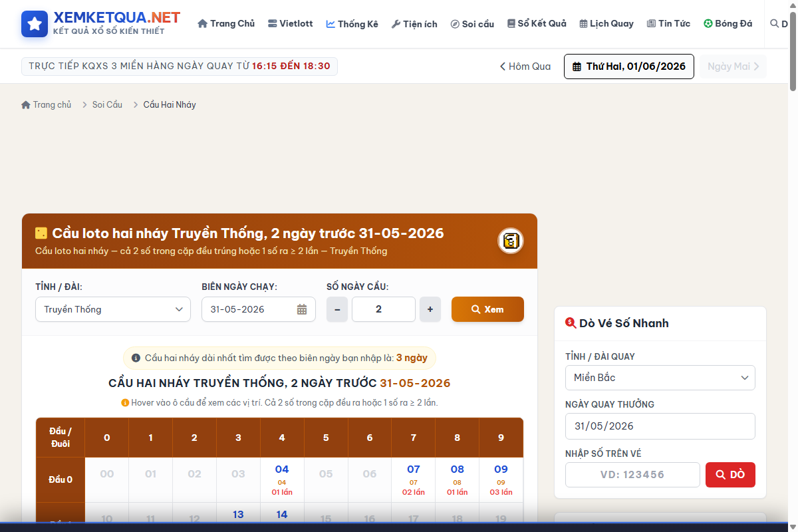
Task: Open the Soi cầu menu
Action: click(x=472, y=24)
